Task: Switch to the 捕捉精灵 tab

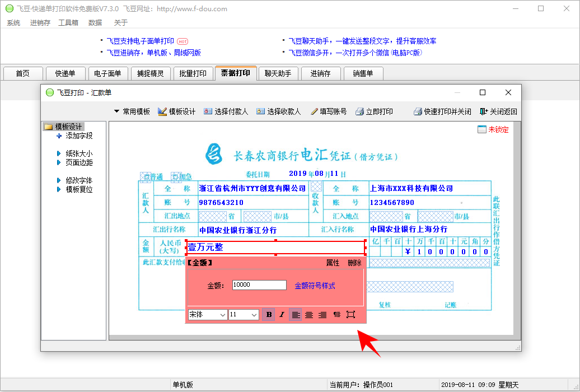Action: click(x=151, y=73)
